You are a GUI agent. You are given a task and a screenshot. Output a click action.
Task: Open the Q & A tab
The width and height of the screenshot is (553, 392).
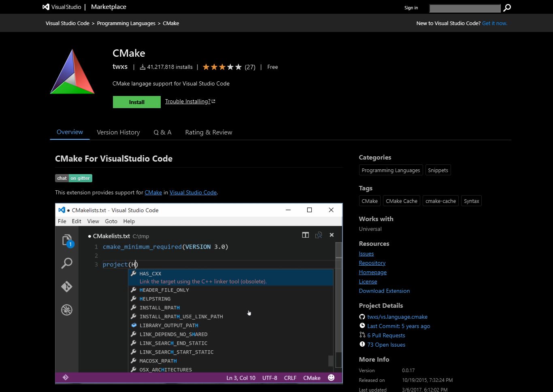(x=162, y=132)
